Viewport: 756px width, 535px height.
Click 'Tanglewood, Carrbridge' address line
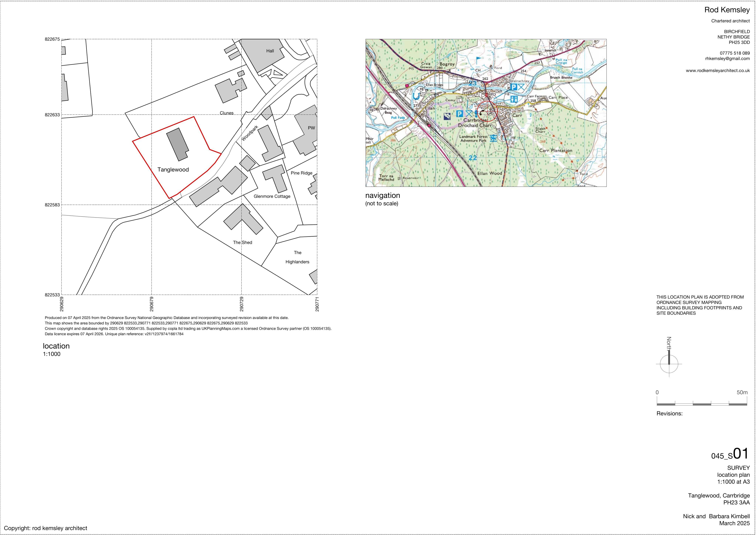point(719,495)
